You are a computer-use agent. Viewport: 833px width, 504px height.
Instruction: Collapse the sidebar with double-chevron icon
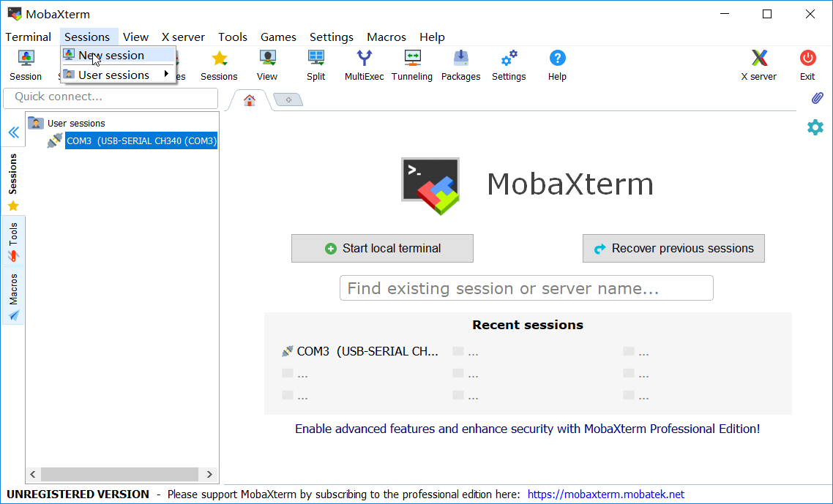pos(14,132)
